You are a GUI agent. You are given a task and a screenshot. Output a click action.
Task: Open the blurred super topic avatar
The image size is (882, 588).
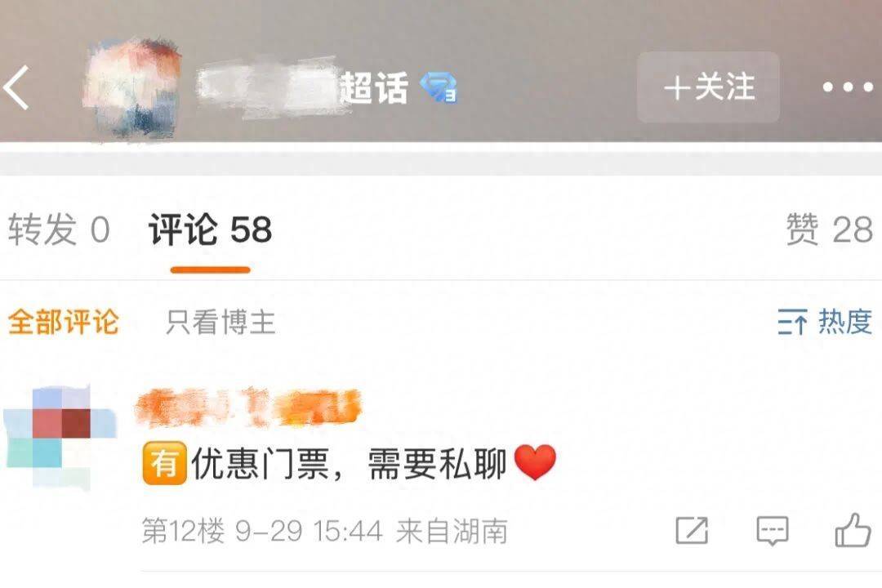point(132,87)
